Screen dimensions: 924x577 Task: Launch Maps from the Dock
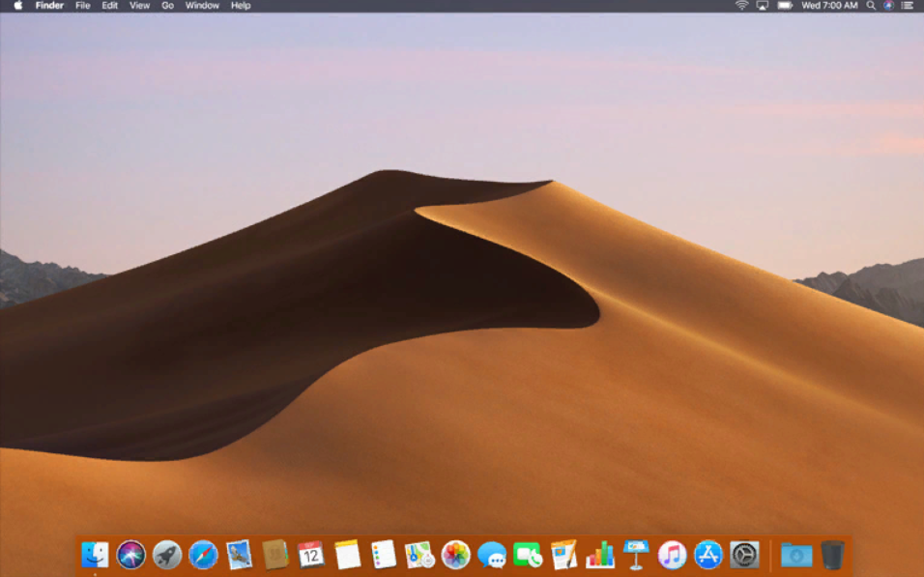[419, 555]
